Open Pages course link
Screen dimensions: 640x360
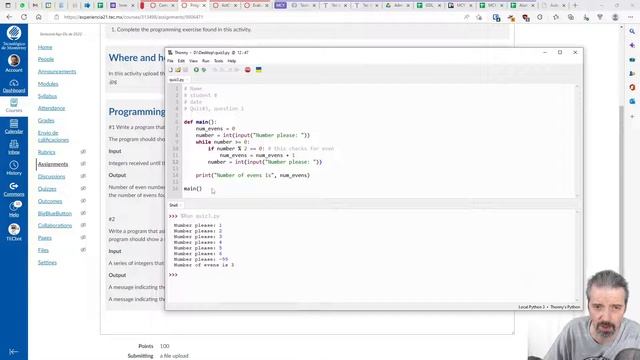[x=45, y=238]
